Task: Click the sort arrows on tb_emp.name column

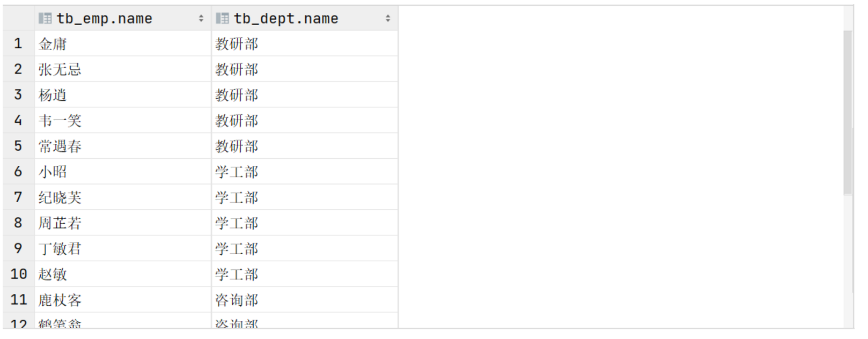Action: click(x=202, y=18)
